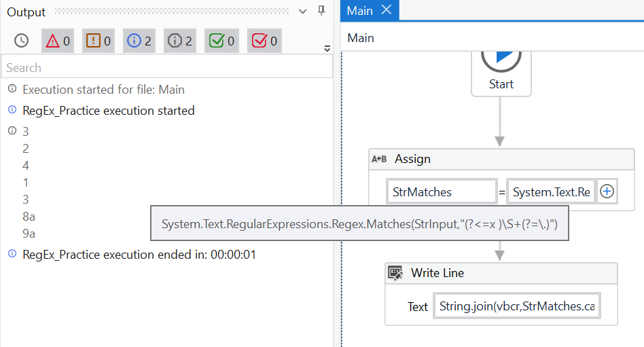Toggle the blue info messages filter
The image size is (644, 347).
point(139,41)
